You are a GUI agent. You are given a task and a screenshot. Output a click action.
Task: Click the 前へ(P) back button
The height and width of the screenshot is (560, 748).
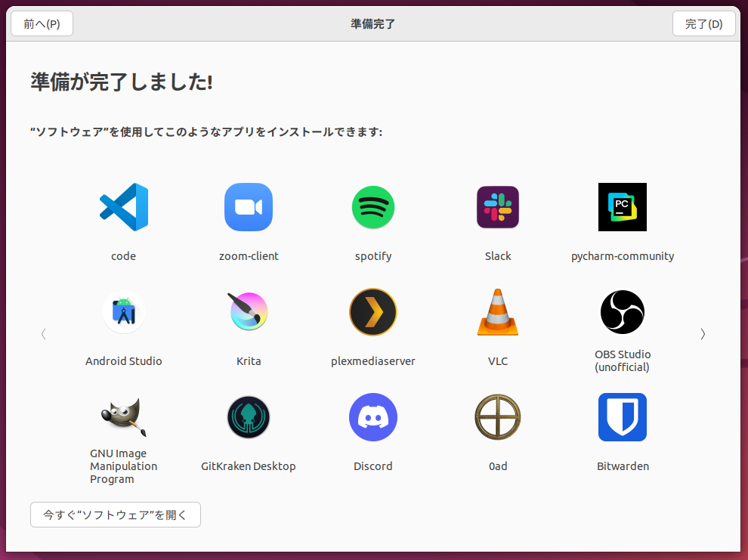(x=42, y=23)
